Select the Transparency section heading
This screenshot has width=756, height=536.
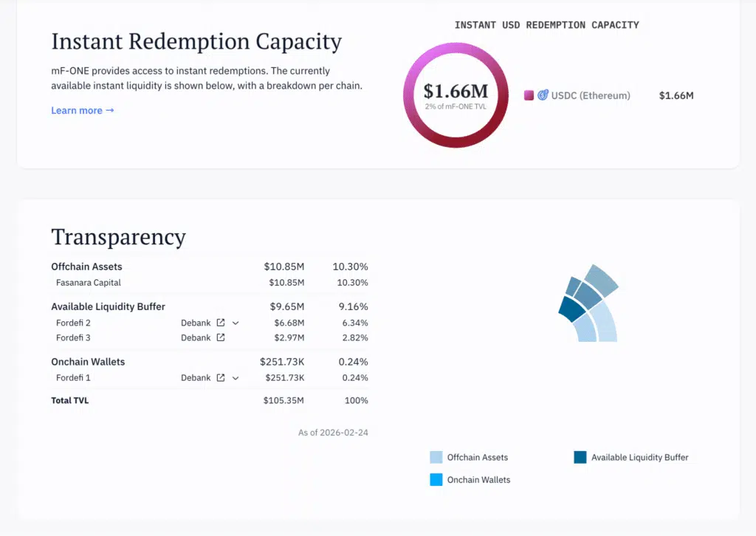coord(119,237)
